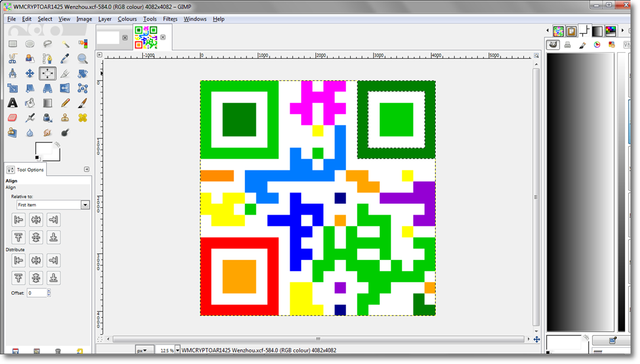
Task: Select the Heal bandage tool
Action: [82, 118]
